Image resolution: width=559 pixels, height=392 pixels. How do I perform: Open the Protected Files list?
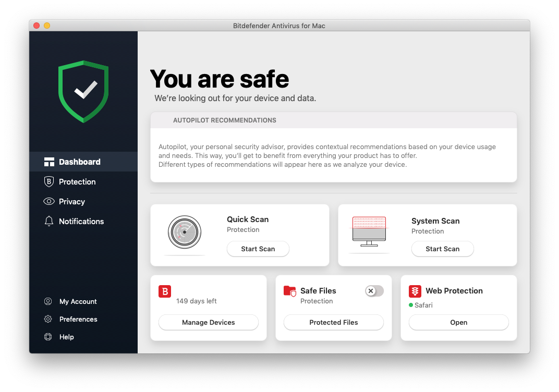[333, 322]
